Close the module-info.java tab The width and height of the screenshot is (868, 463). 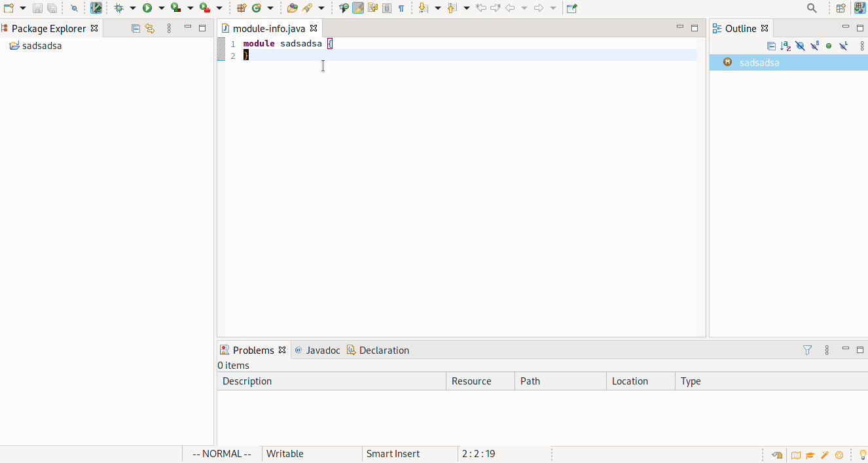click(x=314, y=28)
